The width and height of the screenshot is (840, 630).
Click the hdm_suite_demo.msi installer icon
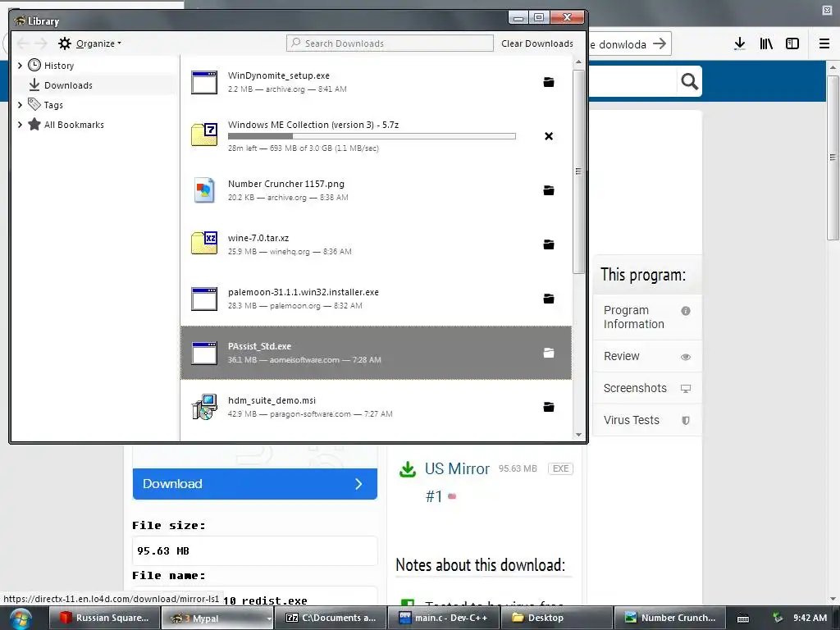[204, 407]
